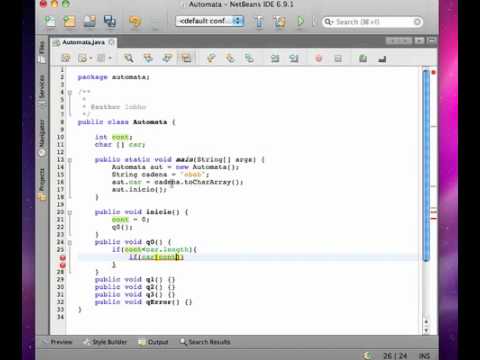This screenshot has height=360, width=480.
Task: Collapse the main method fold at line 13
Action: coord(70,160)
